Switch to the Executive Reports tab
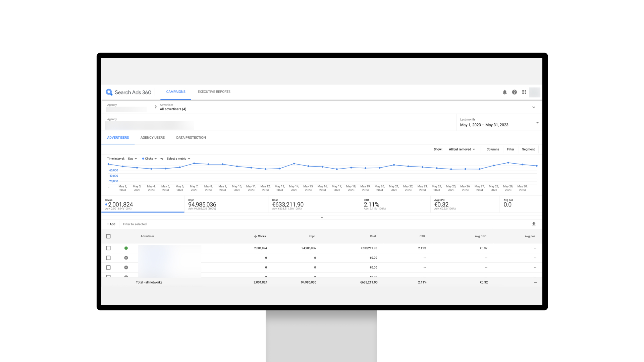 (x=214, y=92)
